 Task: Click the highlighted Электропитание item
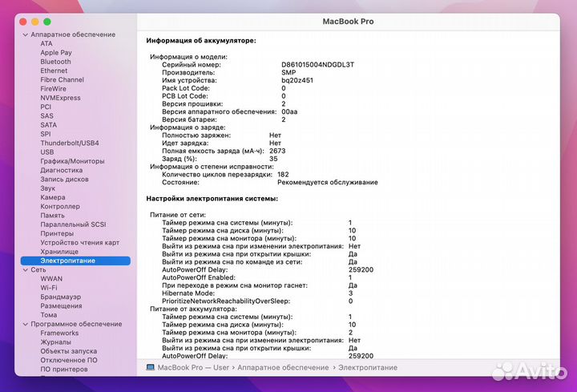[75, 261]
